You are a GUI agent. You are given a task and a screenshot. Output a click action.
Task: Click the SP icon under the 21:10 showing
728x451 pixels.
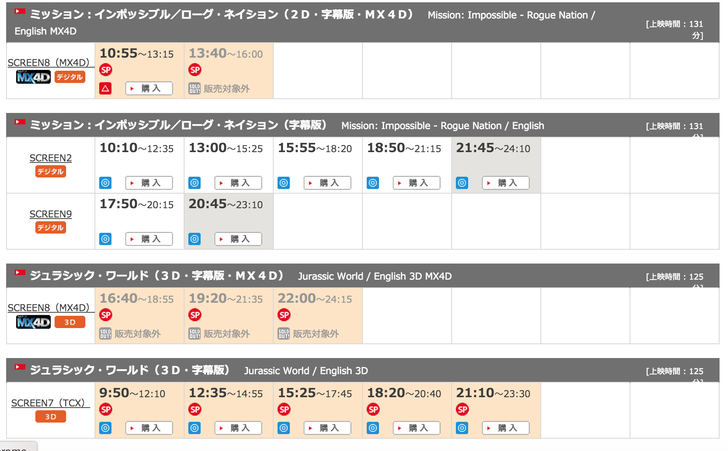(x=462, y=409)
